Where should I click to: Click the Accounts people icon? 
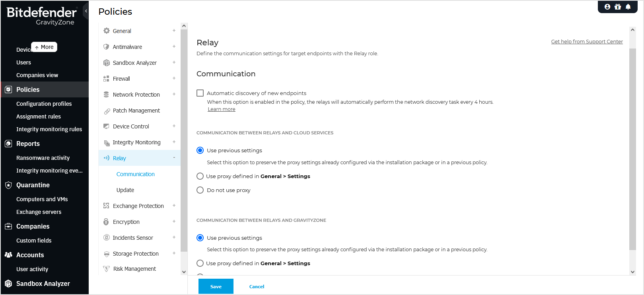click(8, 255)
